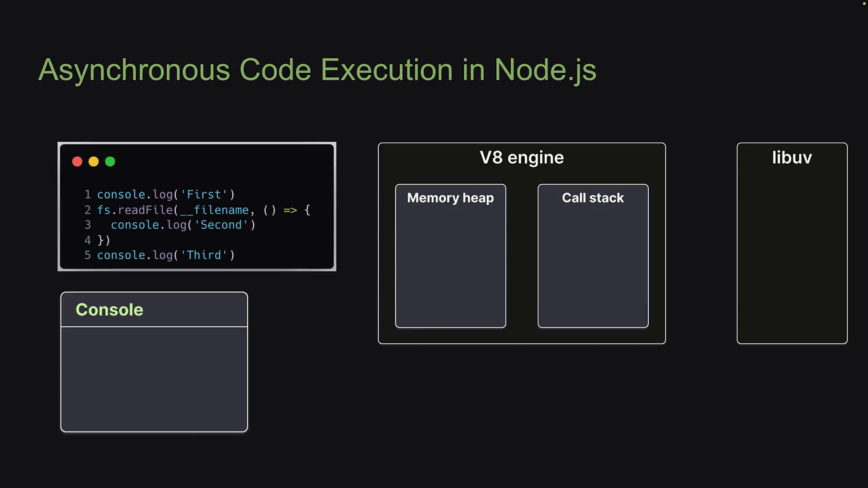Click the console.log 'Second' code line
Viewport: 868px width, 488px height.
coord(183,225)
